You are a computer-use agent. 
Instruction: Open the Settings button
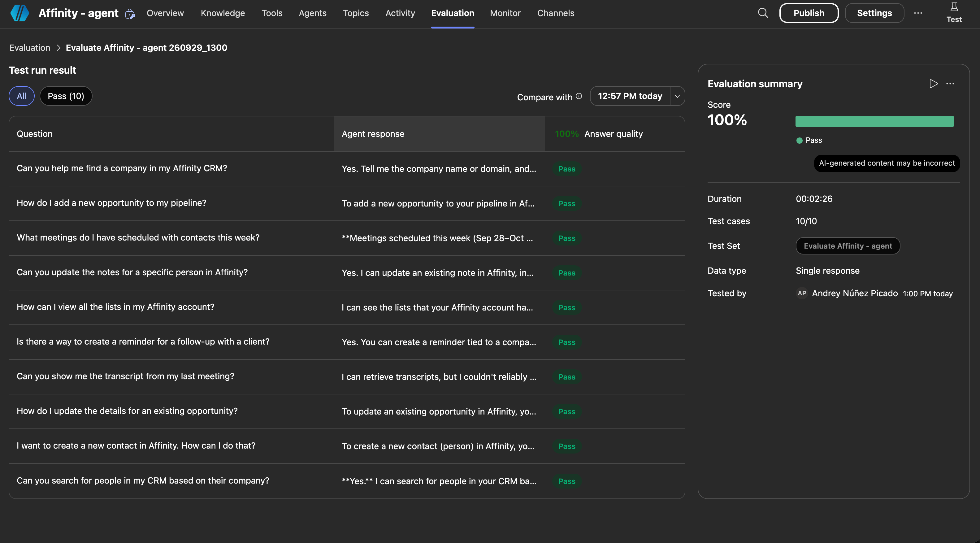874,13
